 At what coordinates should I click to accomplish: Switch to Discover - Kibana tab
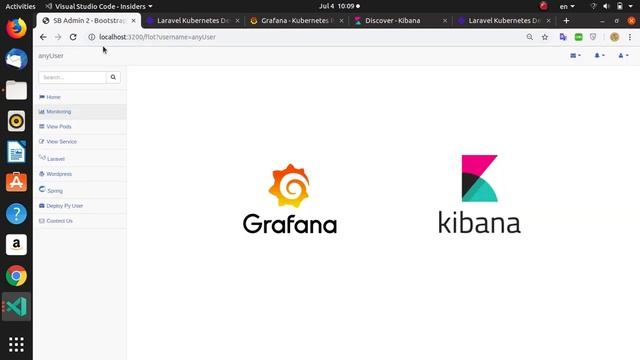(x=401, y=21)
